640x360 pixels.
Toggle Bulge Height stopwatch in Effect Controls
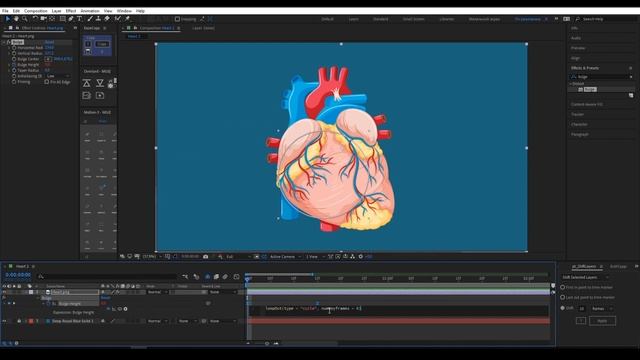pos(14,65)
